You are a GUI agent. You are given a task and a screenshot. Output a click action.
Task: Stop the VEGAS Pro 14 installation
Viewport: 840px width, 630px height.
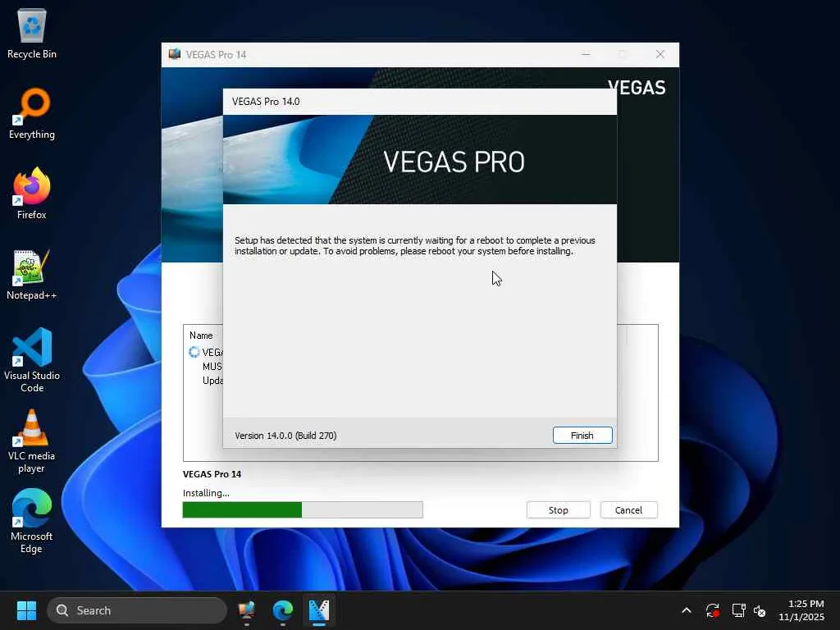point(558,510)
